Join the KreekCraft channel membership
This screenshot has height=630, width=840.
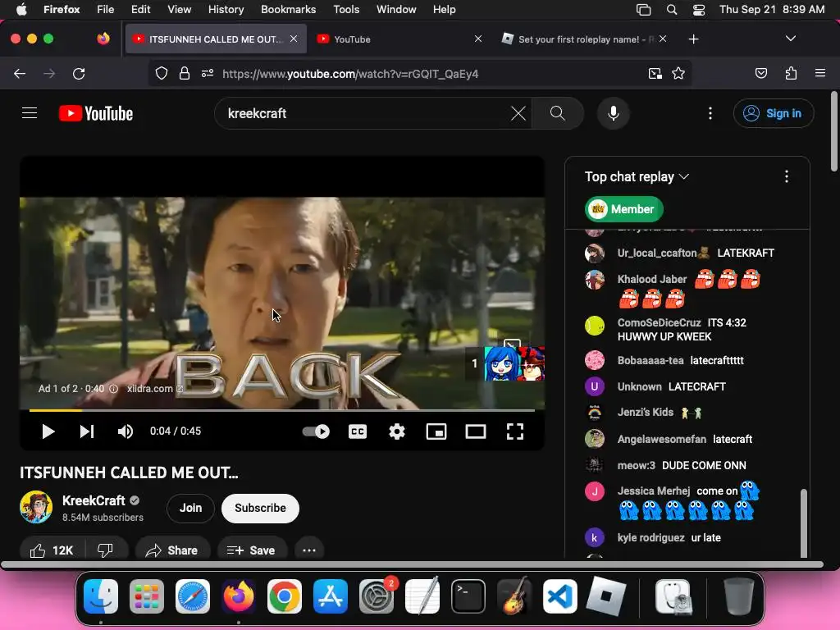[190, 508]
